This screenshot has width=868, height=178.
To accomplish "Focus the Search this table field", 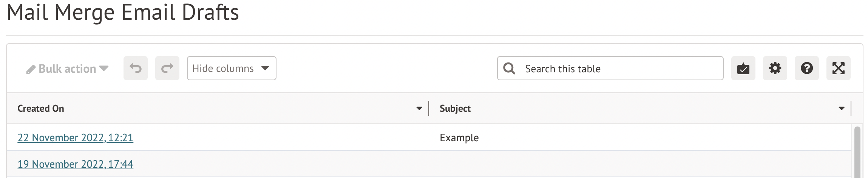I will click(x=619, y=69).
